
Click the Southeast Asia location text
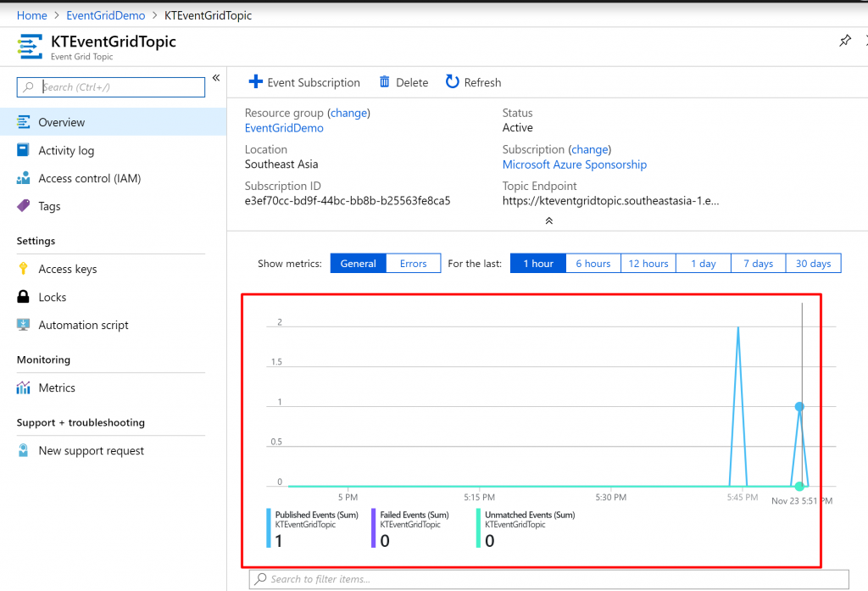[281, 164]
